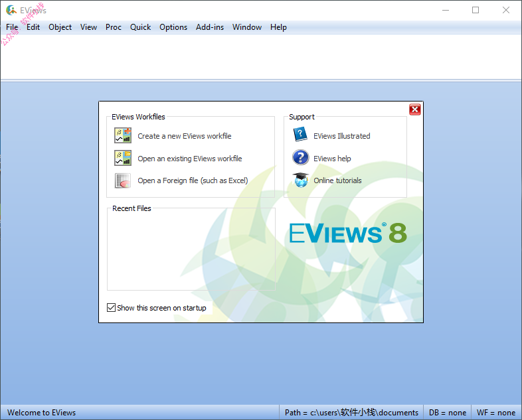This screenshot has width=522, height=420.
Task: Choose Open an existing EViews workfile
Action: click(190, 159)
